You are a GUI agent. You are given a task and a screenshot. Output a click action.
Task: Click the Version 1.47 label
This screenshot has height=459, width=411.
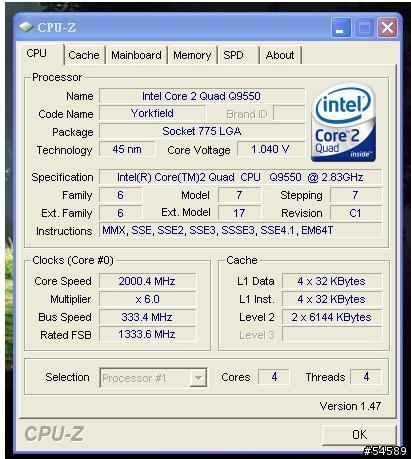(x=350, y=406)
